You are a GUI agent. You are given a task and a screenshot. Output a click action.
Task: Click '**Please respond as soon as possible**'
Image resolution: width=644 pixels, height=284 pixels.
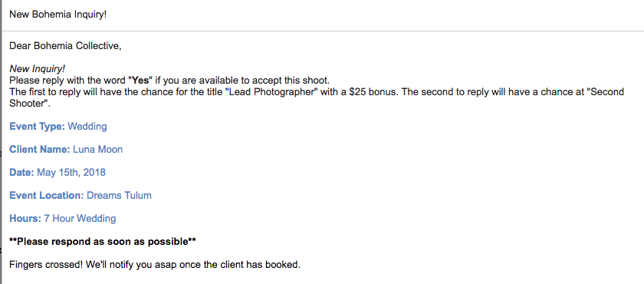coord(103,242)
